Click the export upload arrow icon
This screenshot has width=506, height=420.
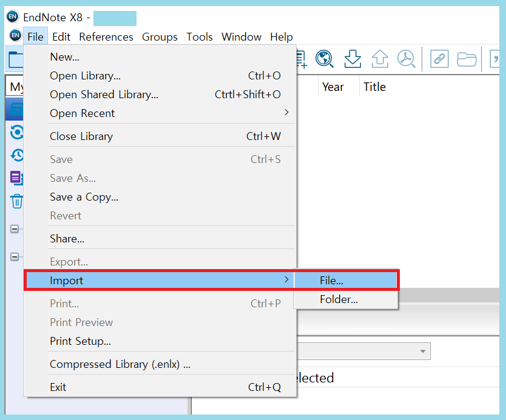(x=380, y=59)
